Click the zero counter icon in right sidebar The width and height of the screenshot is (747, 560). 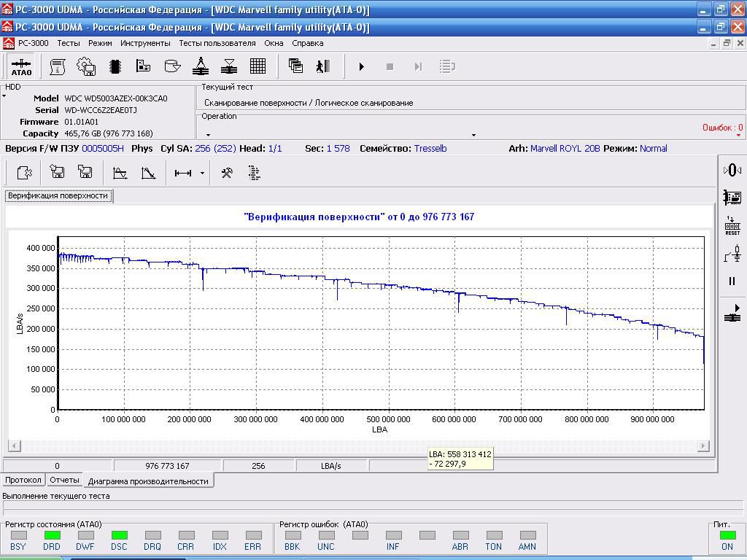(732, 170)
